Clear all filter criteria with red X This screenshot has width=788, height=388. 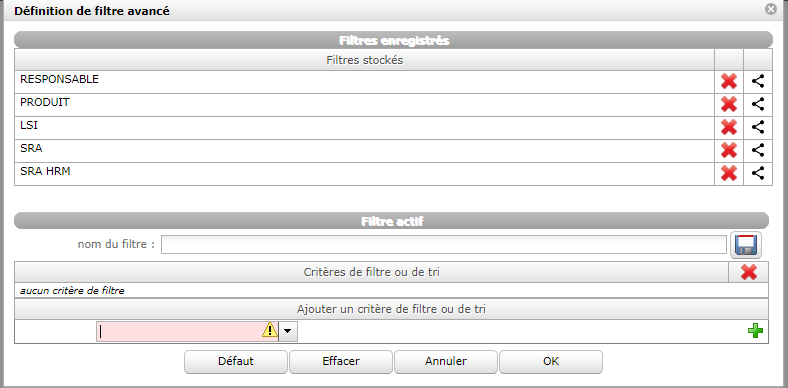click(x=749, y=272)
